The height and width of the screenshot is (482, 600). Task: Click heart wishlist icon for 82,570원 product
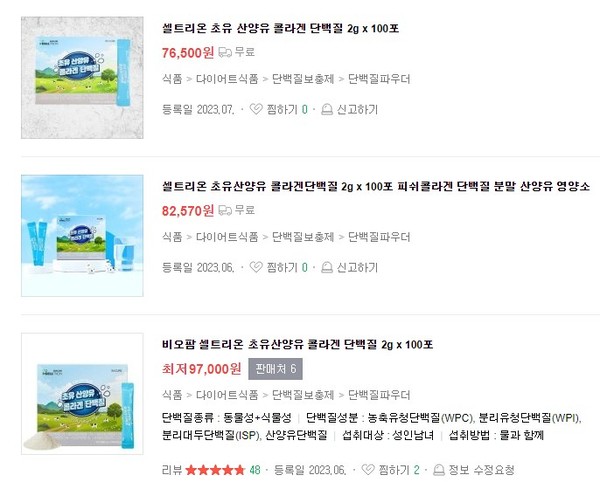click(256, 267)
